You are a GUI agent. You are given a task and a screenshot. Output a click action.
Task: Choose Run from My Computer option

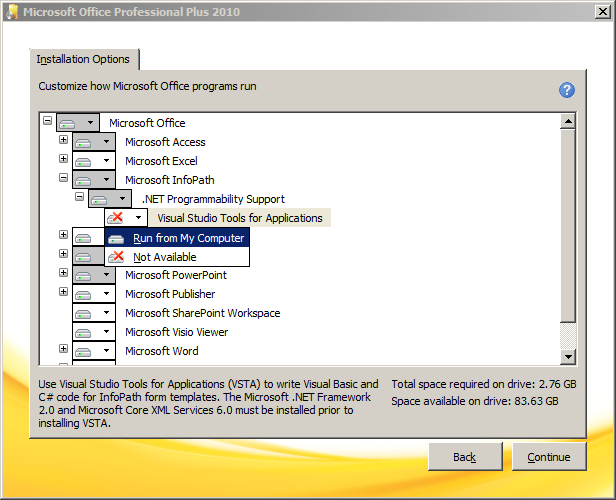click(177, 238)
